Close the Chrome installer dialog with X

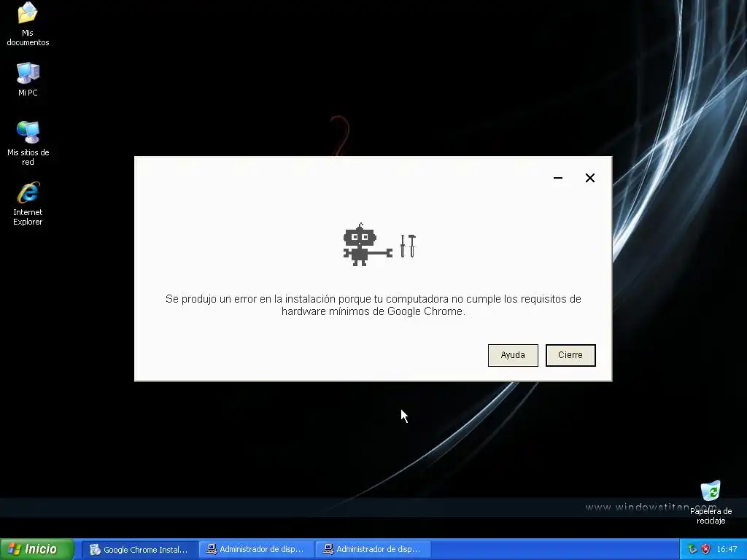click(x=589, y=178)
